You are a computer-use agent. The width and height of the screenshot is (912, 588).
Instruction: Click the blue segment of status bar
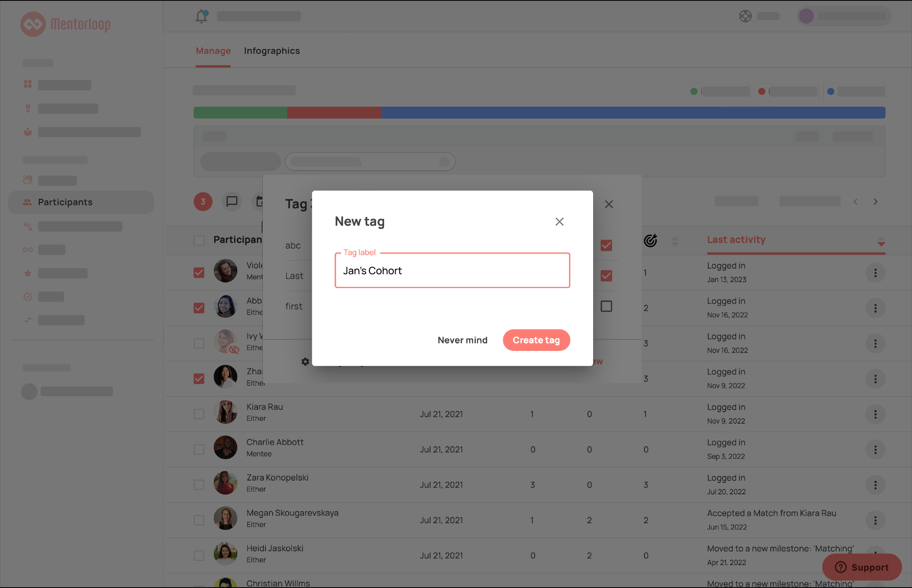(633, 113)
